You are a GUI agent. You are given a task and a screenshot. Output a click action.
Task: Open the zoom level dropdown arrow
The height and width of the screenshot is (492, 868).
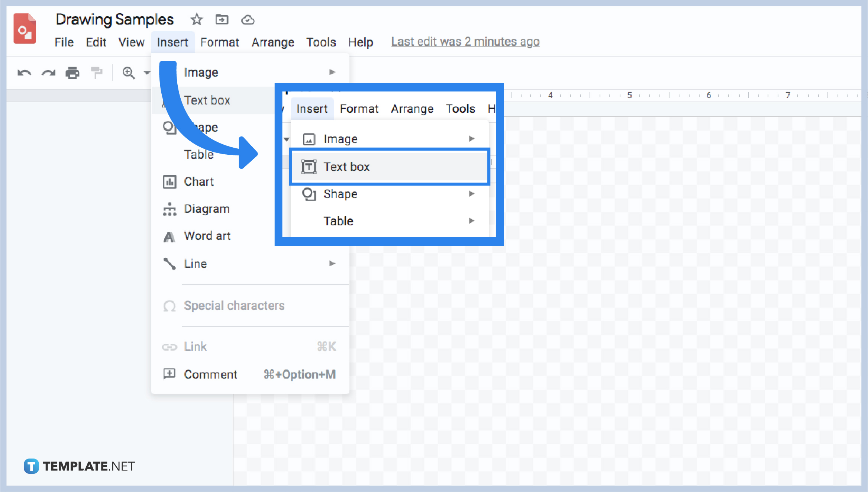pos(146,73)
